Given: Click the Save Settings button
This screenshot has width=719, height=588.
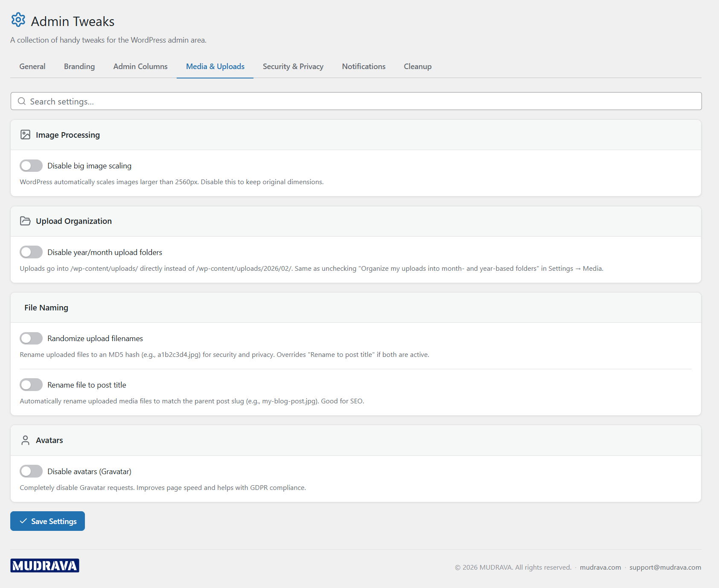Looking at the screenshot, I should pos(47,521).
